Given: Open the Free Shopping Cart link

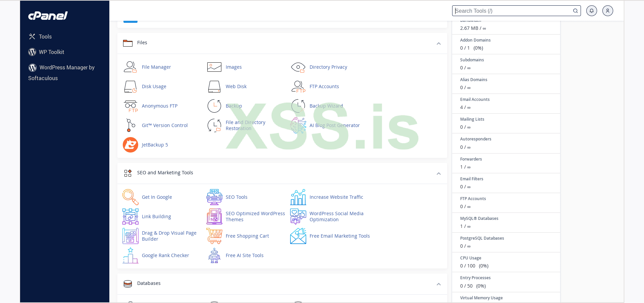Looking at the screenshot, I should 247,236.
